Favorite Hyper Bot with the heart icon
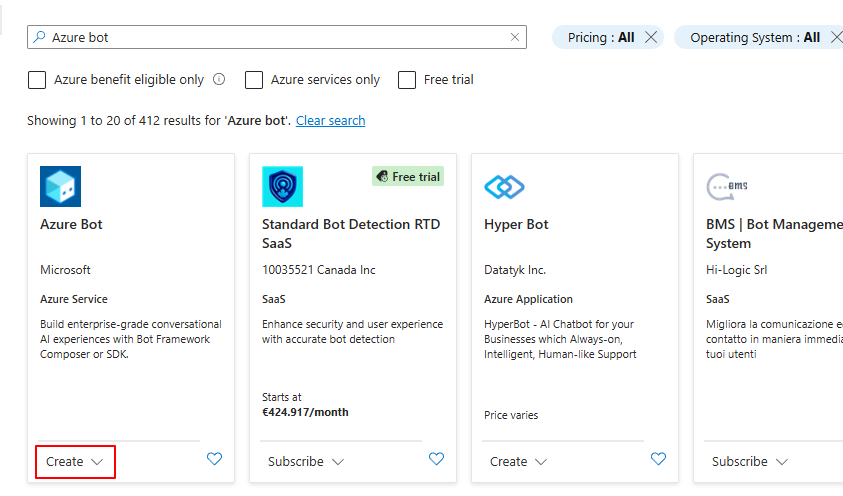Screen dimensions: 843x496 click(x=659, y=458)
